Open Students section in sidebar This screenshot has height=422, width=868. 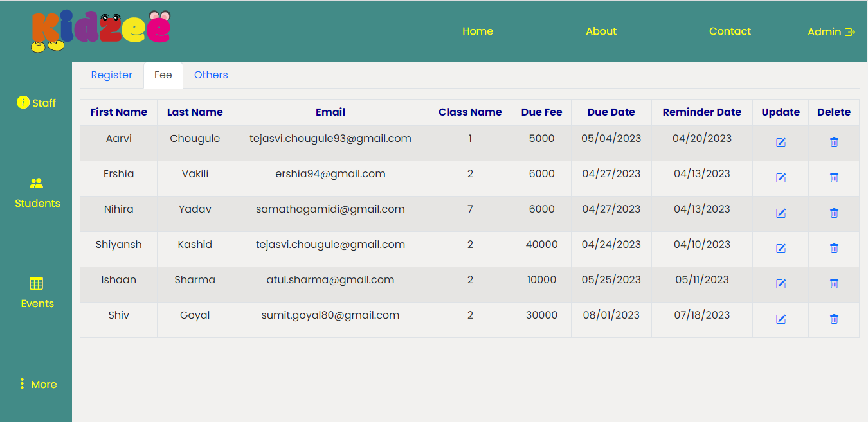[37, 193]
